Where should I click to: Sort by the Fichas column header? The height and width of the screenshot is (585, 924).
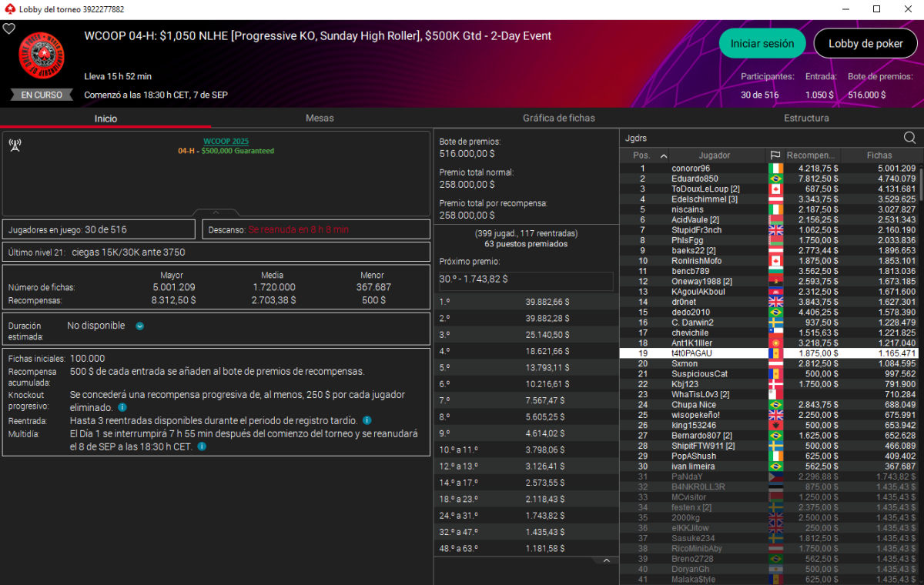click(x=879, y=155)
